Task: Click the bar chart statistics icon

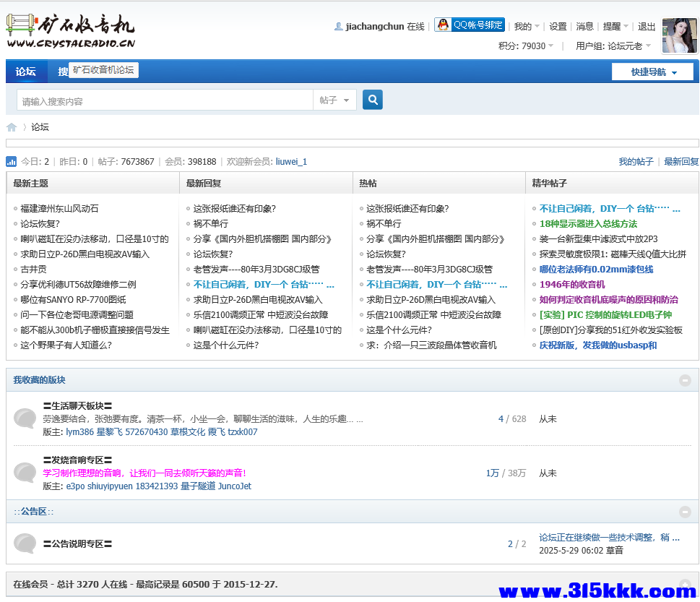Action: pyautogui.click(x=11, y=161)
